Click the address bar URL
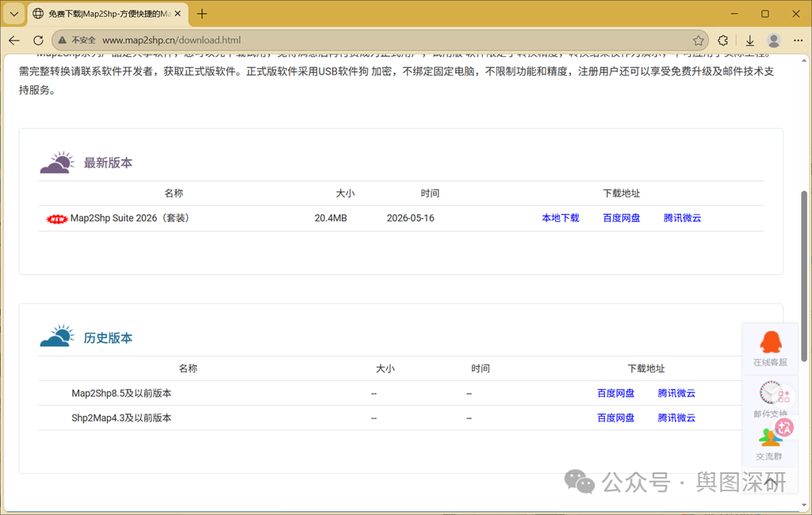The width and height of the screenshot is (812, 515). pyautogui.click(x=171, y=40)
